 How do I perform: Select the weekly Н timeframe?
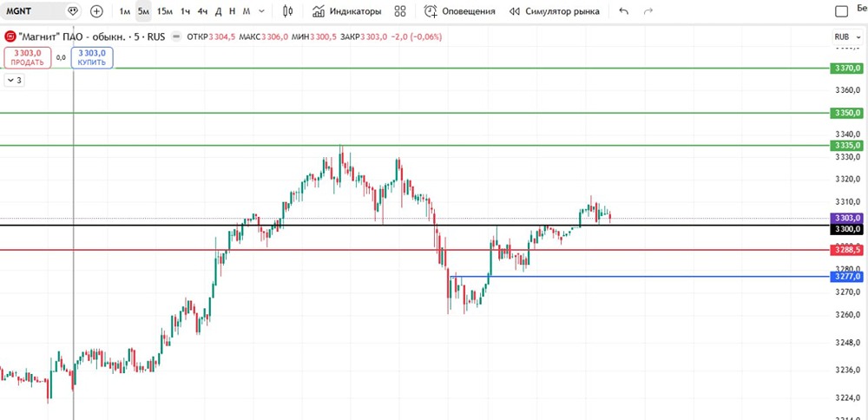(x=232, y=11)
